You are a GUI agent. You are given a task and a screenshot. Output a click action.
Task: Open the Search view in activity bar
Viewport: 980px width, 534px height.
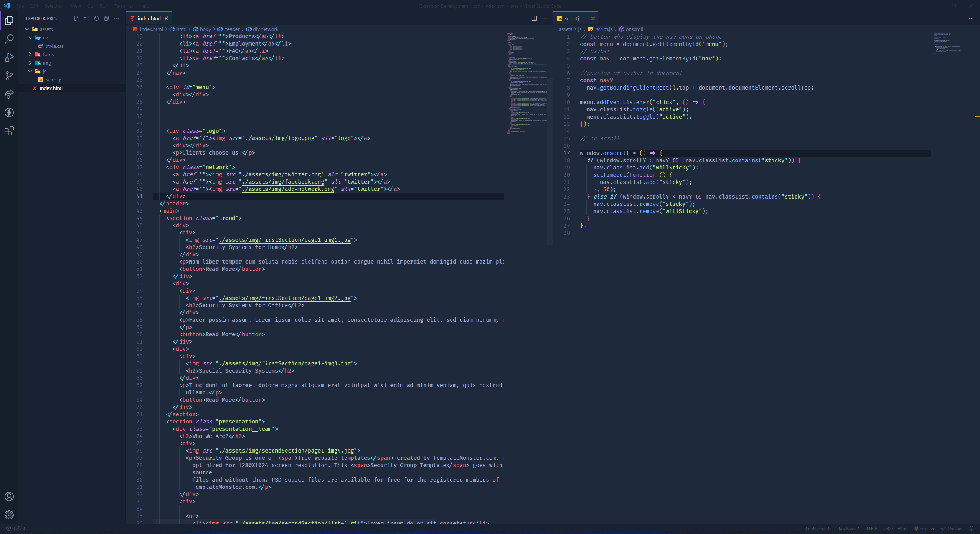click(x=9, y=39)
